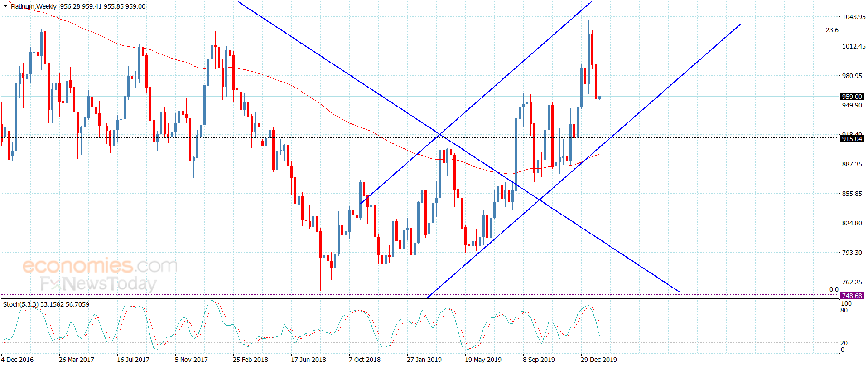Click price axis value 824.80
The height and width of the screenshot is (366, 868).
(x=852, y=223)
